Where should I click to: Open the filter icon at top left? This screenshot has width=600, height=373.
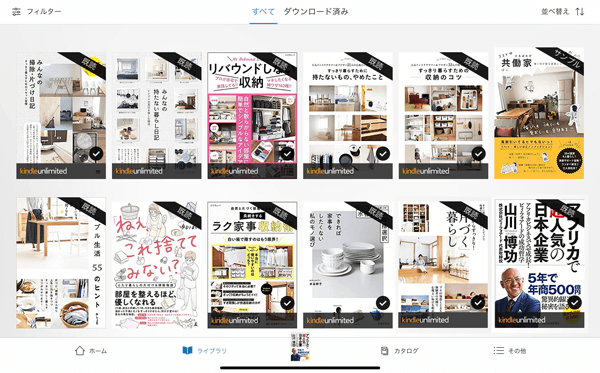(16, 12)
